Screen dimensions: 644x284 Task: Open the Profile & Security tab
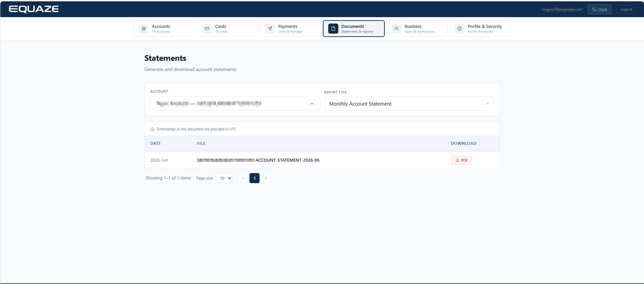point(480,29)
